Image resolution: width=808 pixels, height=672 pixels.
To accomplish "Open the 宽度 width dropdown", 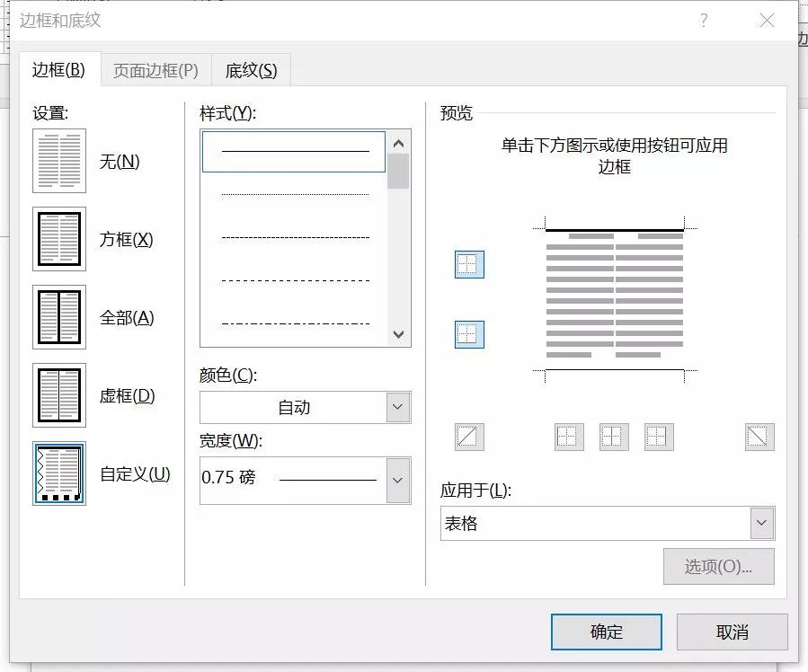I will click(396, 480).
